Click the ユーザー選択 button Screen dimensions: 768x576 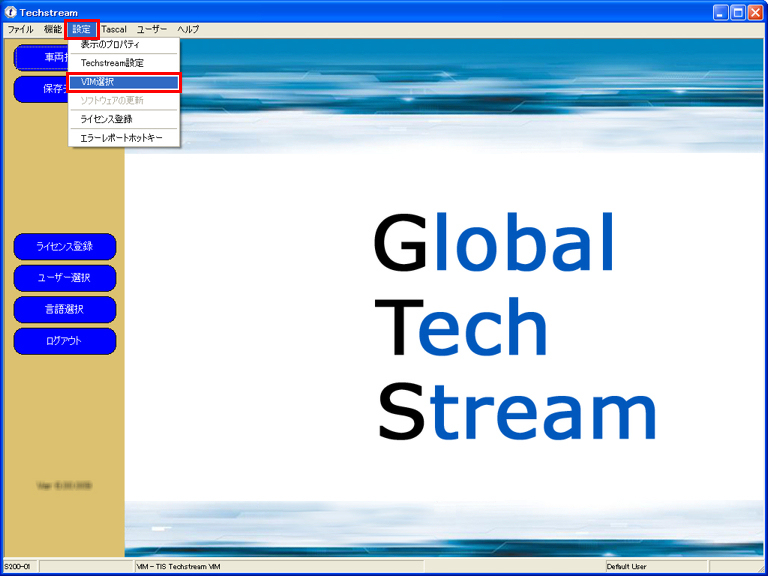65,278
